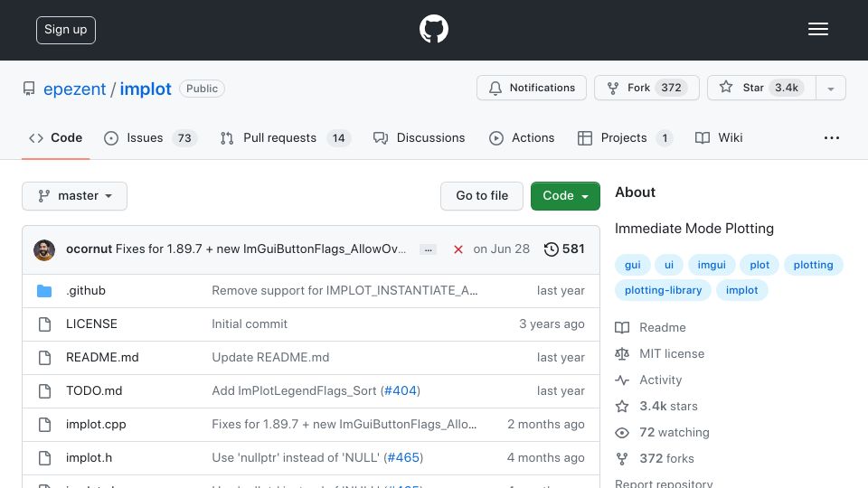The height and width of the screenshot is (488, 868).
Task: Open implot.cpp file
Action: pos(96,425)
